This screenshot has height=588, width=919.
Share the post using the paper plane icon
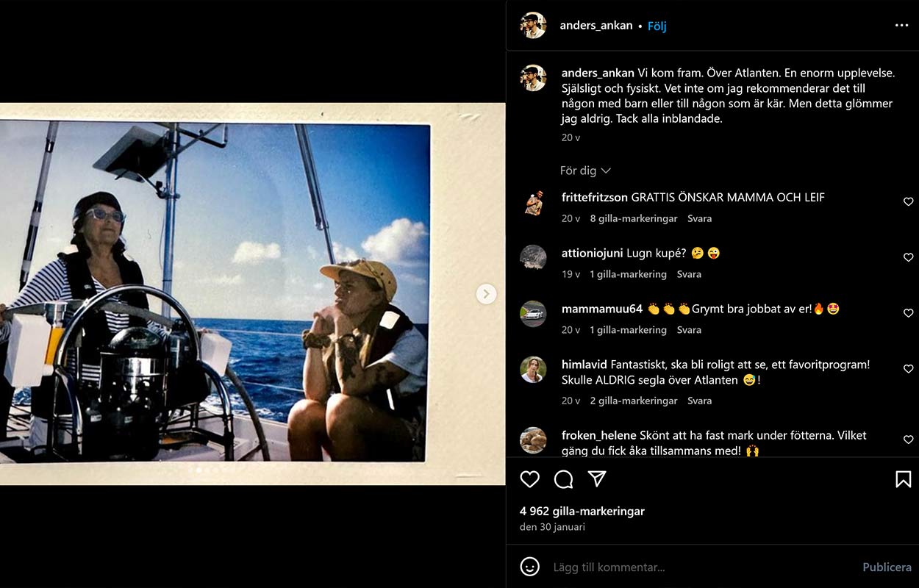tap(597, 479)
